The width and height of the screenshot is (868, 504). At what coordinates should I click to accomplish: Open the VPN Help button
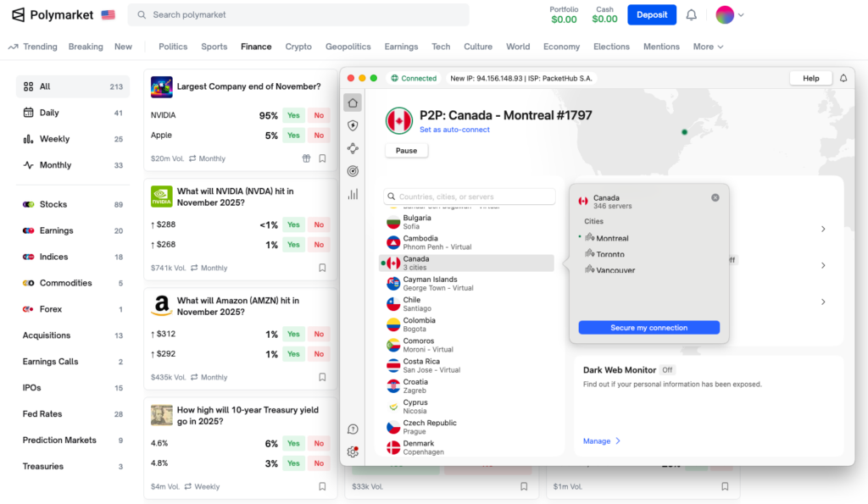[811, 78]
